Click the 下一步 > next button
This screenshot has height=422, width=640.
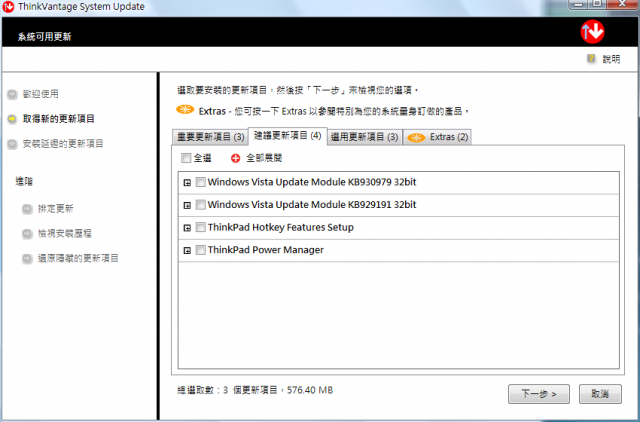click(539, 394)
